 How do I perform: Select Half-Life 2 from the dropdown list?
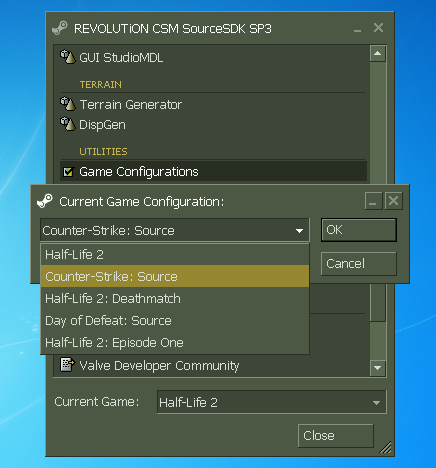(175, 254)
